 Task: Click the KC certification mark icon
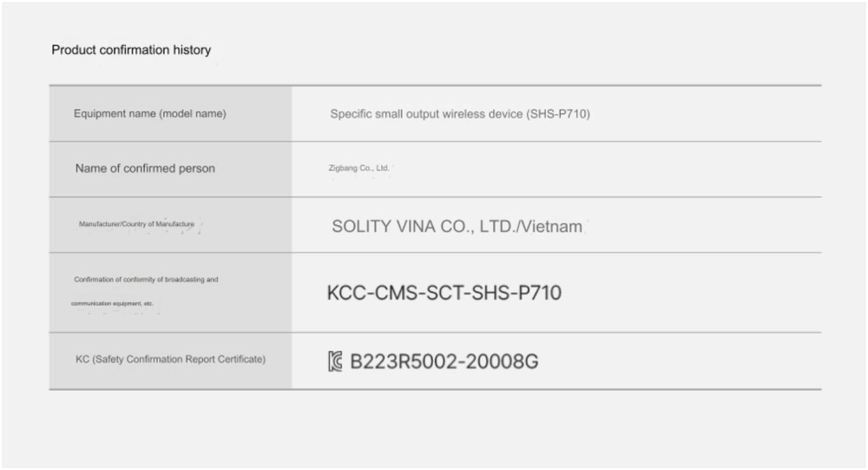(335, 361)
